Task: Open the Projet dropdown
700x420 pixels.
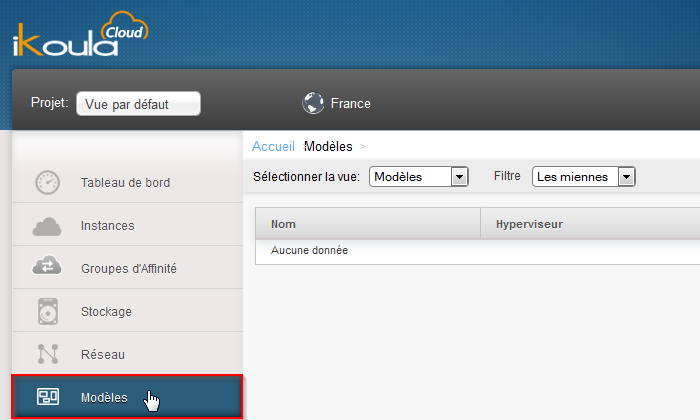Action: tap(138, 104)
